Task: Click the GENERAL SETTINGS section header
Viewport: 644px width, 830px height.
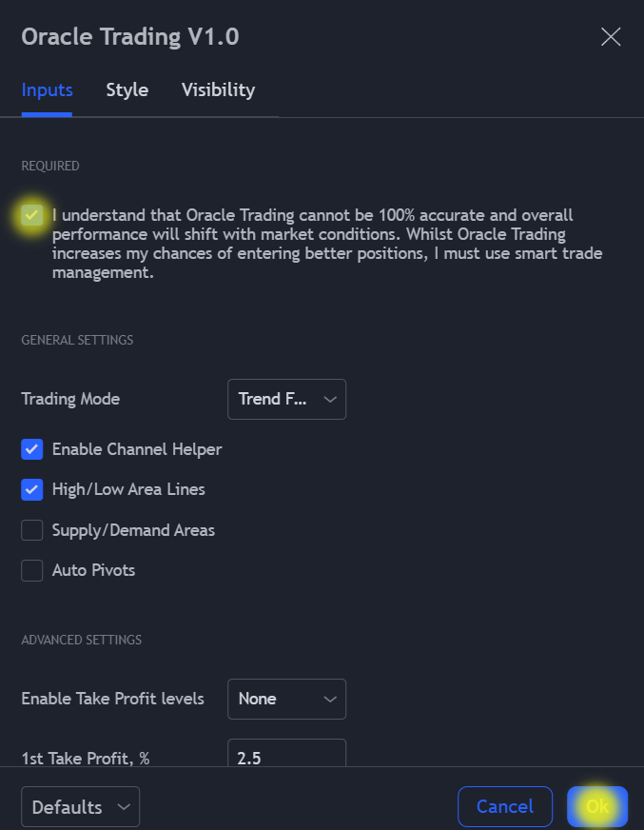Action: click(x=77, y=340)
